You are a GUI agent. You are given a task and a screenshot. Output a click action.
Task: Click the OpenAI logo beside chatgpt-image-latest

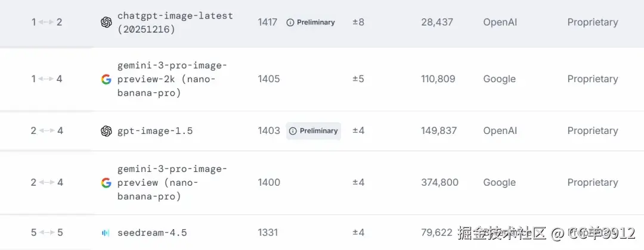tap(106, 23)
